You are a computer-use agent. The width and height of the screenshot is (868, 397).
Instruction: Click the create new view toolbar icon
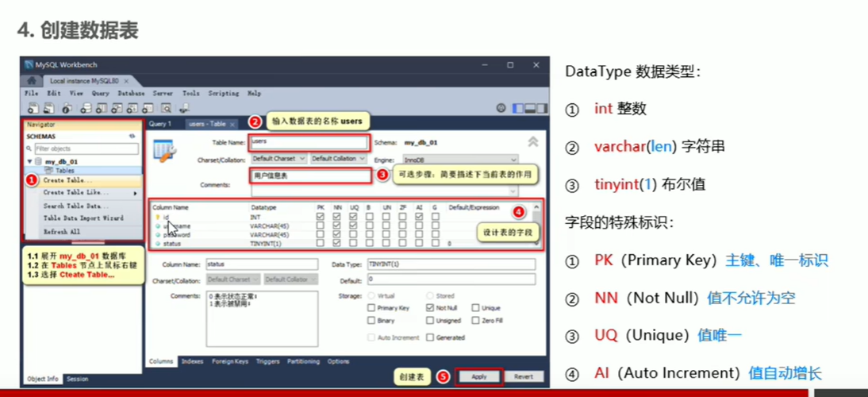[x=117, y=109]
